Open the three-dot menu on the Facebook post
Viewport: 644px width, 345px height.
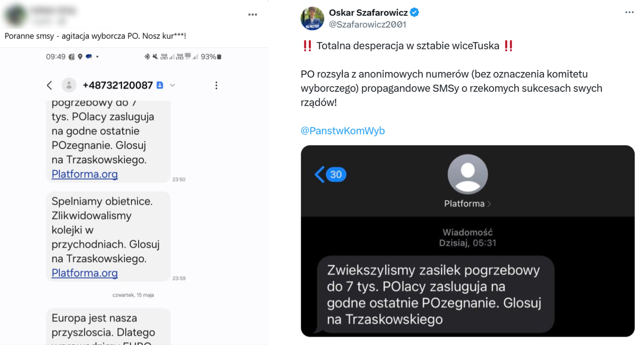point(253,14)
